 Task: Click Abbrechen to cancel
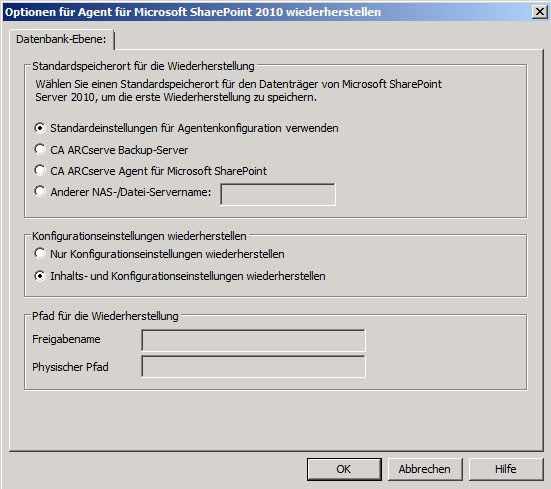click(425, 469)
